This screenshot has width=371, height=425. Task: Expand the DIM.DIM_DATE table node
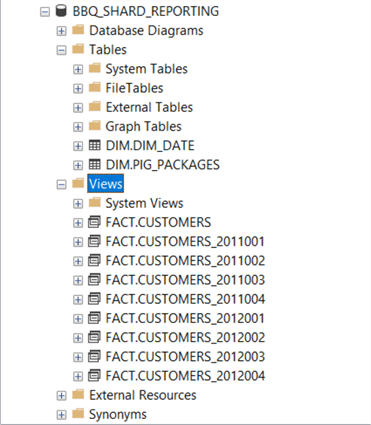(x=78, y=146)
